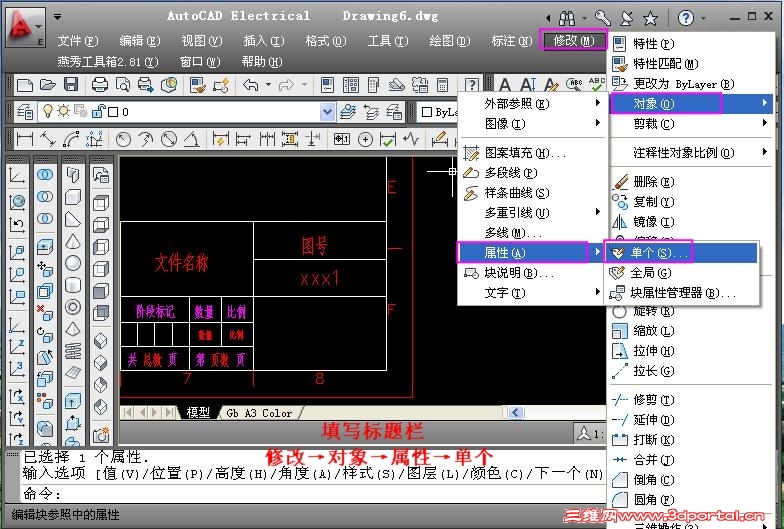Expand the 剪裁(C) submenu arrow
This screenshot has width=784, height=529.
click(x=765, y=122)
